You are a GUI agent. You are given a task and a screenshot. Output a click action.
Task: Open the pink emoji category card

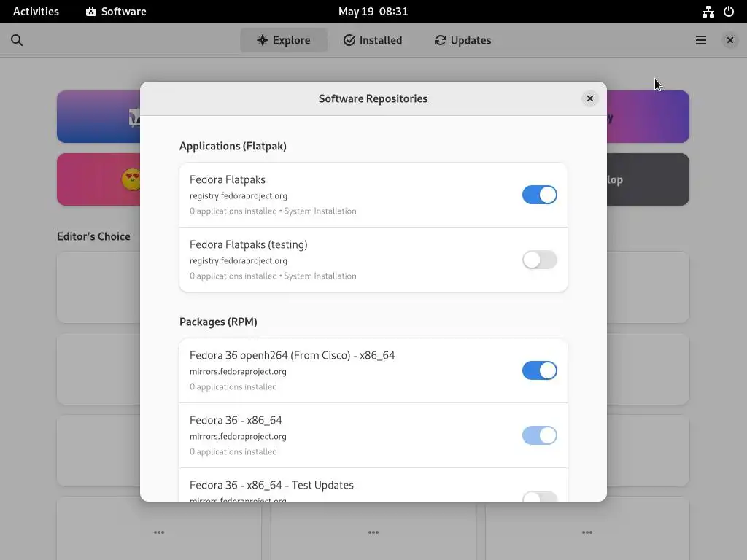point(98,179)
